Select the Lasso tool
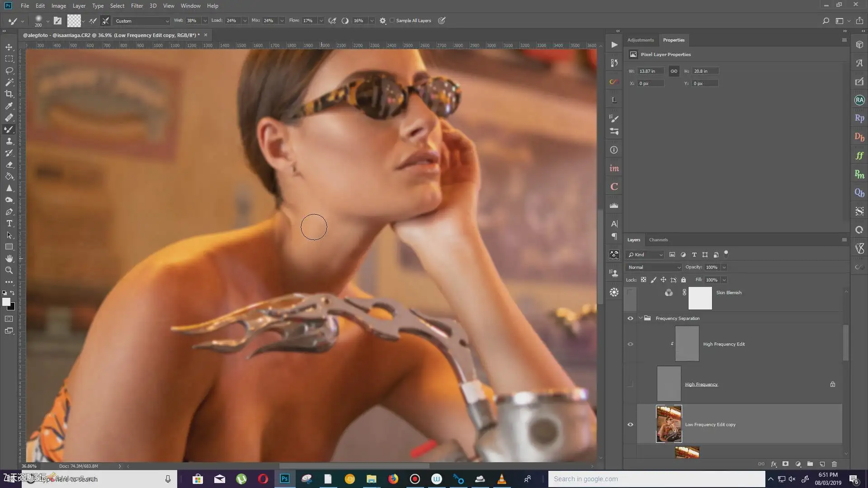The height and width of the screenshot is (488, 868). 9,70
